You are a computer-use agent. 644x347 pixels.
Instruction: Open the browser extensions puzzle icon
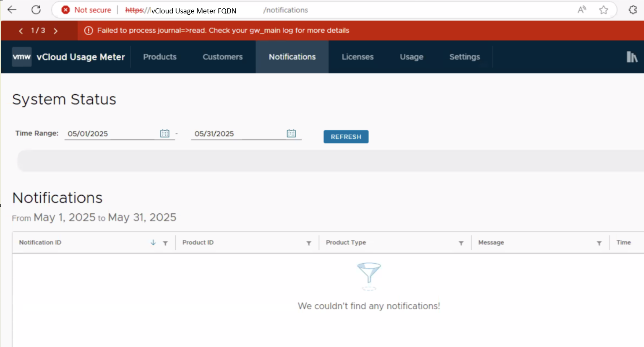pyautogui.click(x=633, y=10)
